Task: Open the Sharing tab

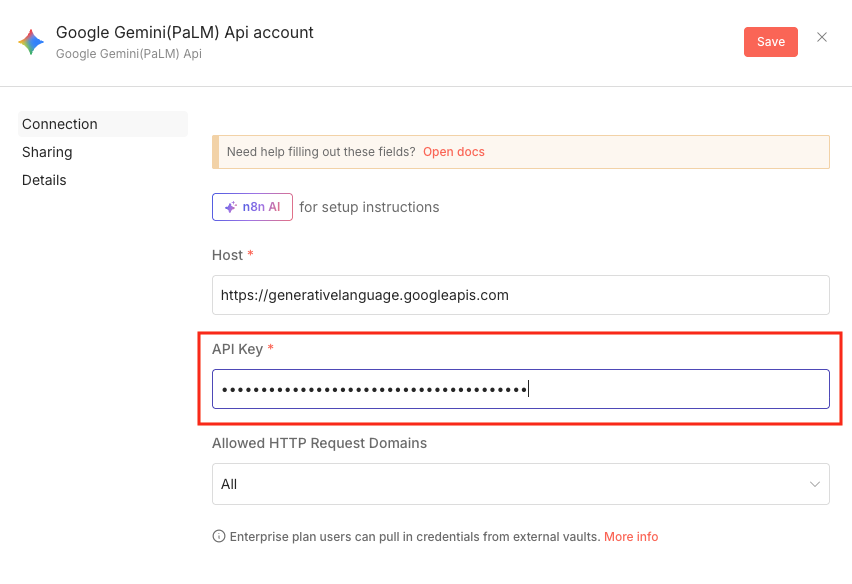Action: coord(47,152)
